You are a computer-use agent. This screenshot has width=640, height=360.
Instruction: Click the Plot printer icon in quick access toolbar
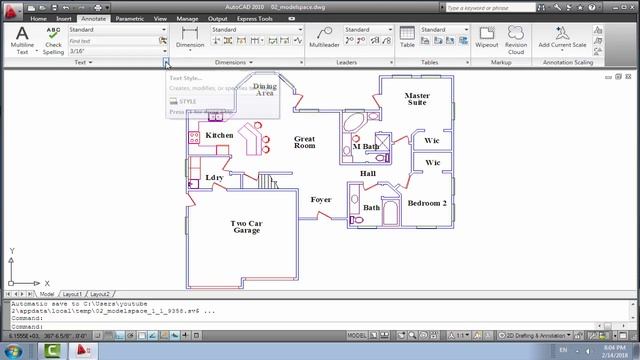coord(97,8)
